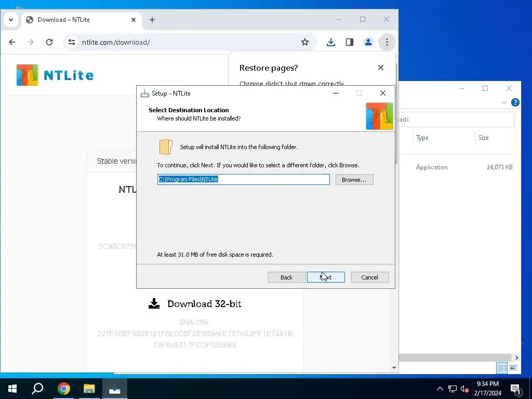This screenshot has height=399, width=532.
Task: Select the Application row in Explorer
Action: 458,167
